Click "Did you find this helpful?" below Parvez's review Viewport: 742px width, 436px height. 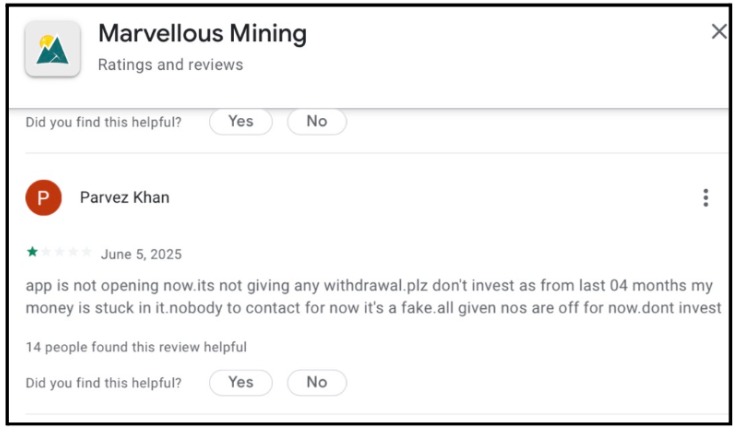[104, 383]
